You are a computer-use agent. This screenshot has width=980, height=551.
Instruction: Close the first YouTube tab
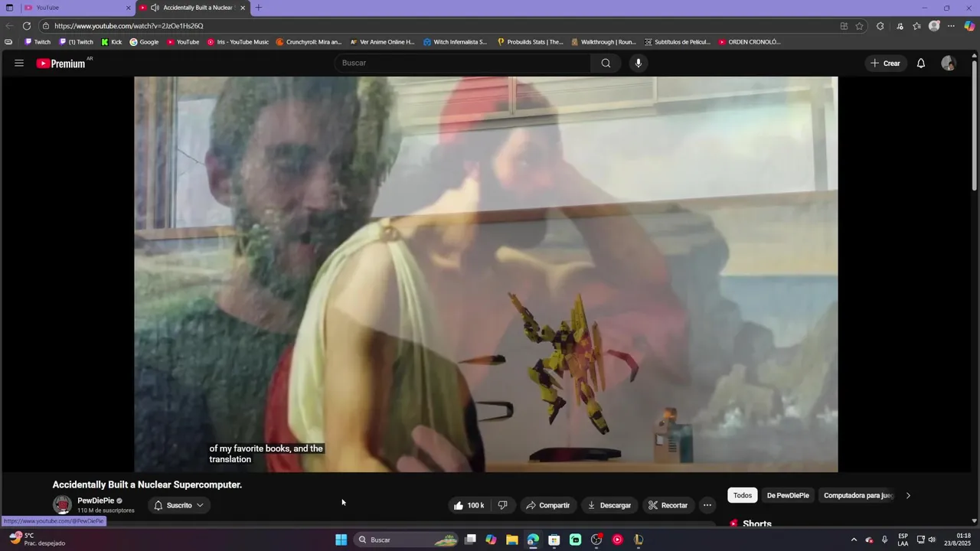click(129, 8)
